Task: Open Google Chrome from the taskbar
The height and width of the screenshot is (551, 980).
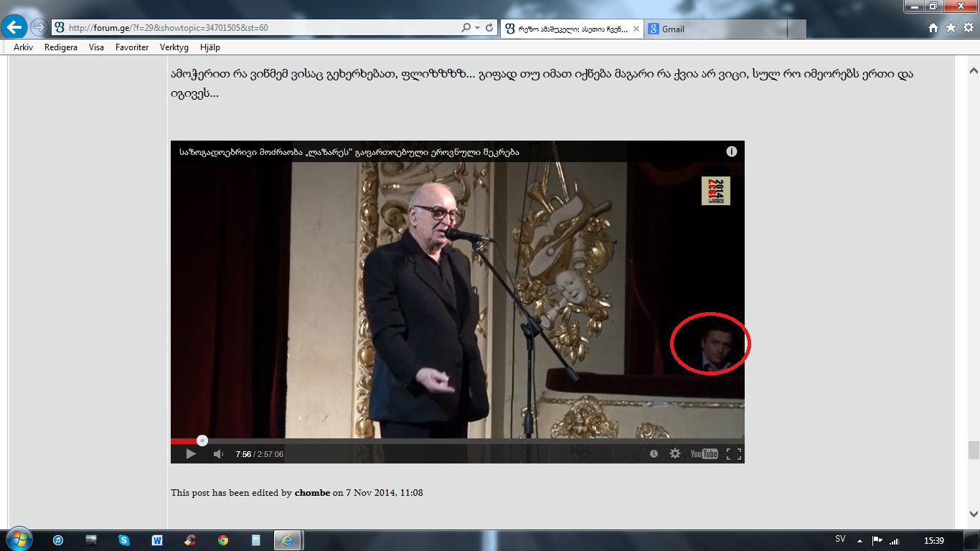Action: pyautogui.click(x=223, y=540)
